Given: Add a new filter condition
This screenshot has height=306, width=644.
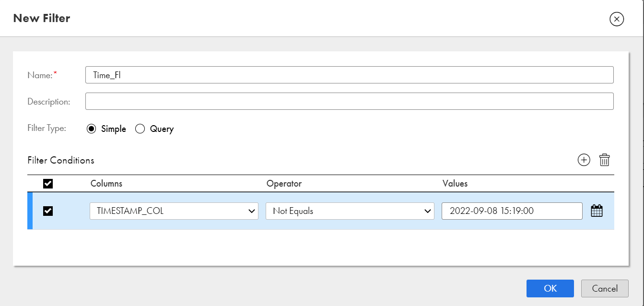Looking at the screenshot, I should click(x=584, y=160).
